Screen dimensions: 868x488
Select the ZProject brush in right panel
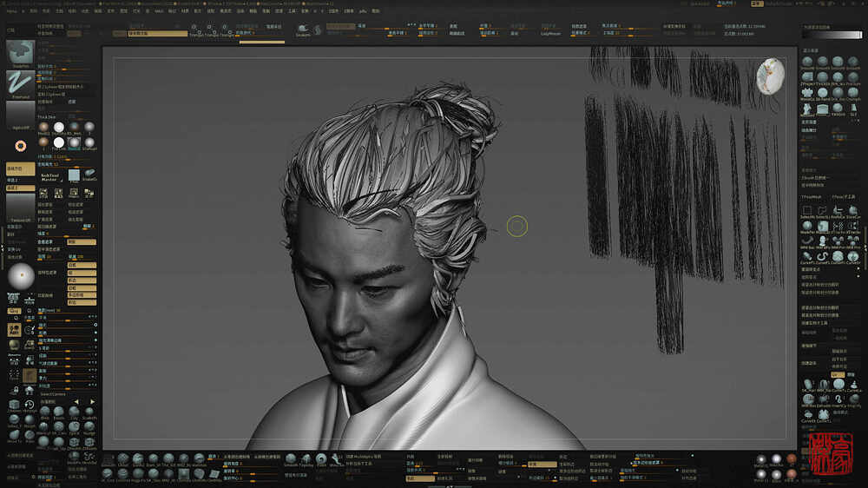point(807,78)
